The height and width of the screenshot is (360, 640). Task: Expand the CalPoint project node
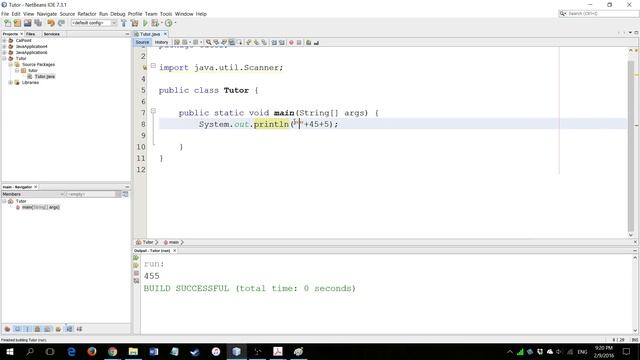pos(4,40)
